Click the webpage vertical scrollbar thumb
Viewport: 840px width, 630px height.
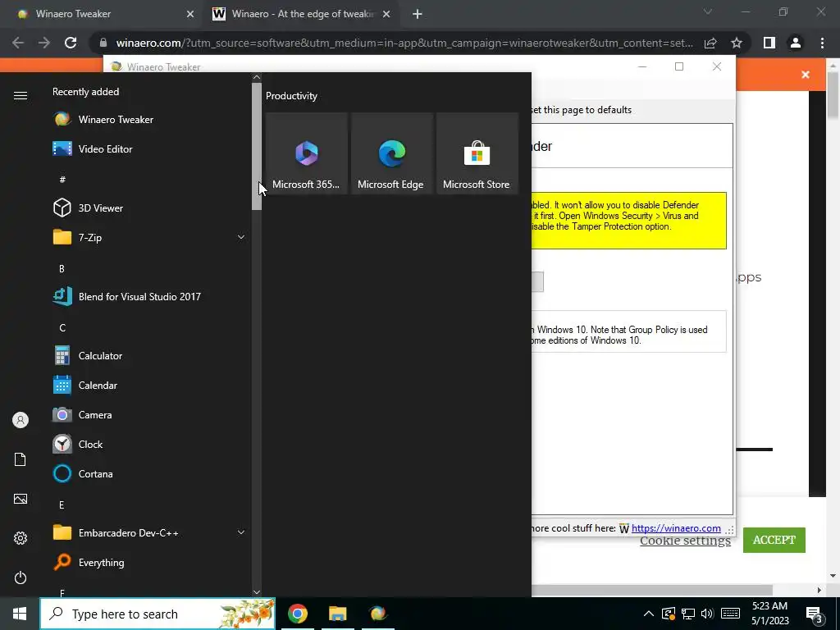coord(833,94)
